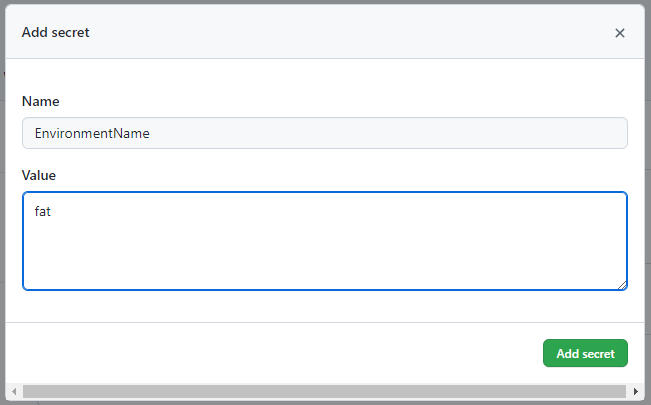Click the Name field label
651x405 pixels.
[40, 102]
